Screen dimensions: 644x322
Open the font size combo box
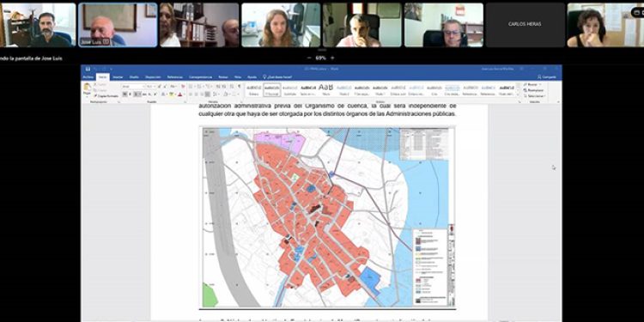151,86
